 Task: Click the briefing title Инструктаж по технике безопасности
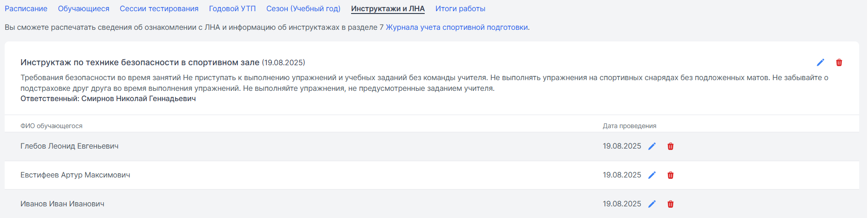click(x=140, y=62)
